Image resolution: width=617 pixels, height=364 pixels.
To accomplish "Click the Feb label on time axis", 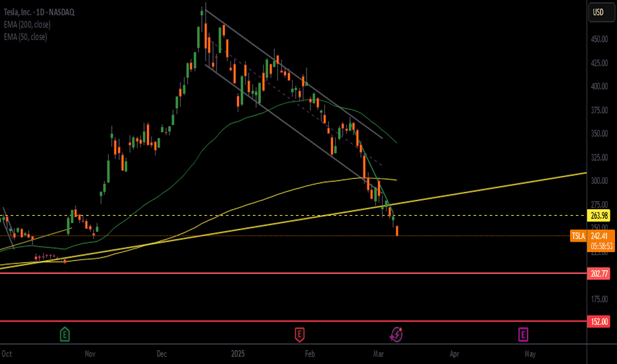I will 310,353.
